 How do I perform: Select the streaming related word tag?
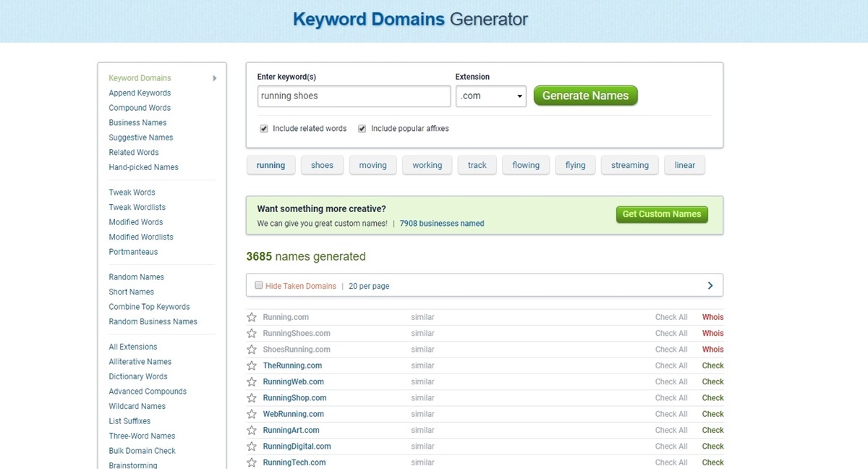(x=629, y=165)
